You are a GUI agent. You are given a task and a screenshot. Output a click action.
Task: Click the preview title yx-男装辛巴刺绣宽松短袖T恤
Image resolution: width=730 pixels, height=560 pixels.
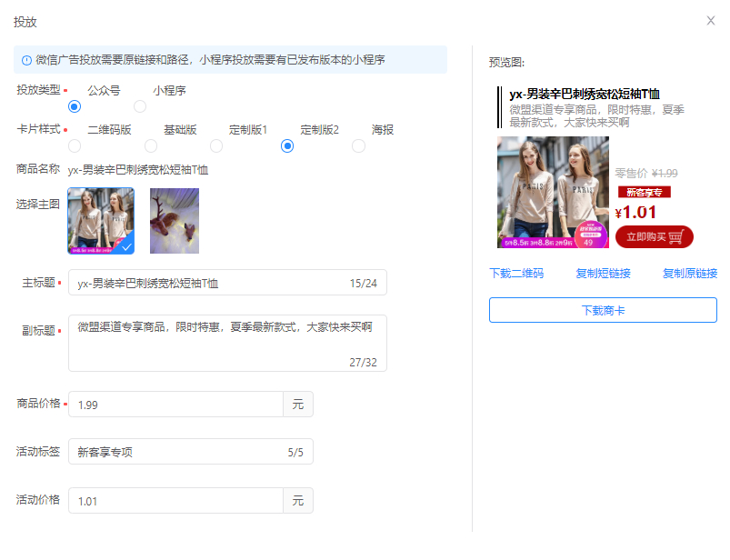[585, 94]
